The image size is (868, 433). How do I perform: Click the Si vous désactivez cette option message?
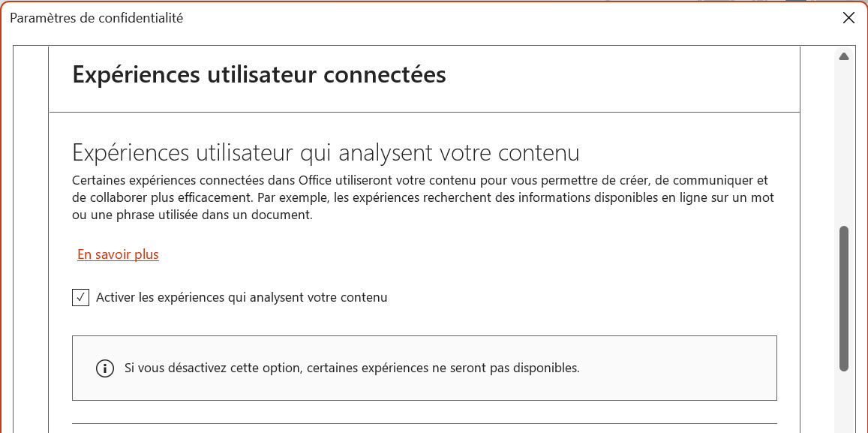352,368
